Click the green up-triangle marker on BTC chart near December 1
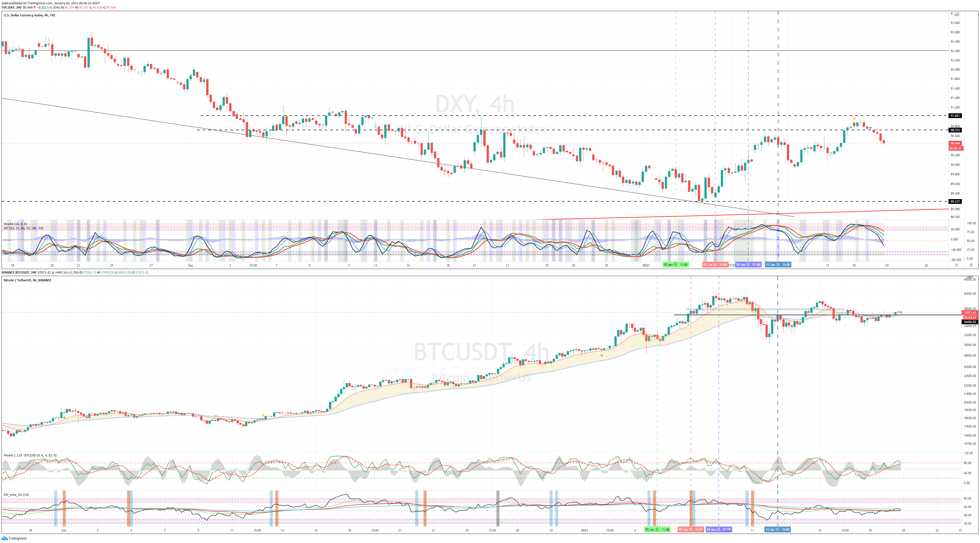This screenshot has width=980, height=543. pyautogui.click(x=64, y=418)
